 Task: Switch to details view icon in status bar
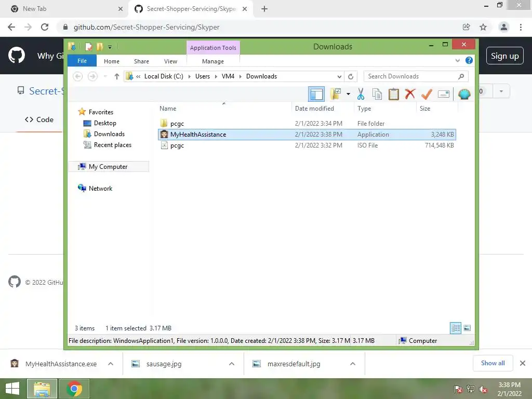[x=455, y=328]
